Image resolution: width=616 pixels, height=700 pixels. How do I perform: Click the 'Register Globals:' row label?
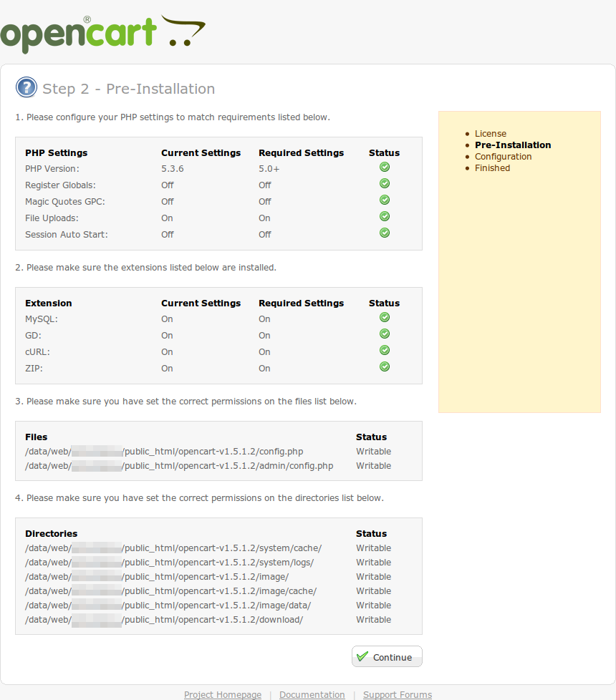pos(60,185)
